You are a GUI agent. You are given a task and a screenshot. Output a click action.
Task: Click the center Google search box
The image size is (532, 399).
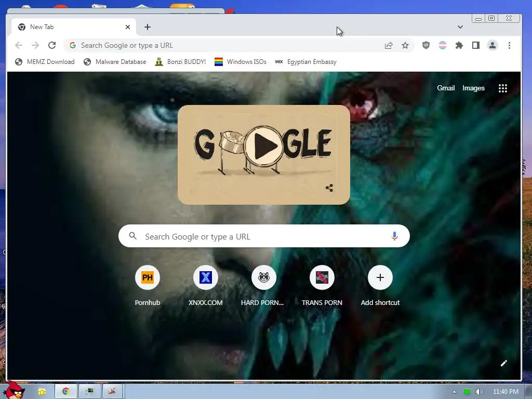264,236
